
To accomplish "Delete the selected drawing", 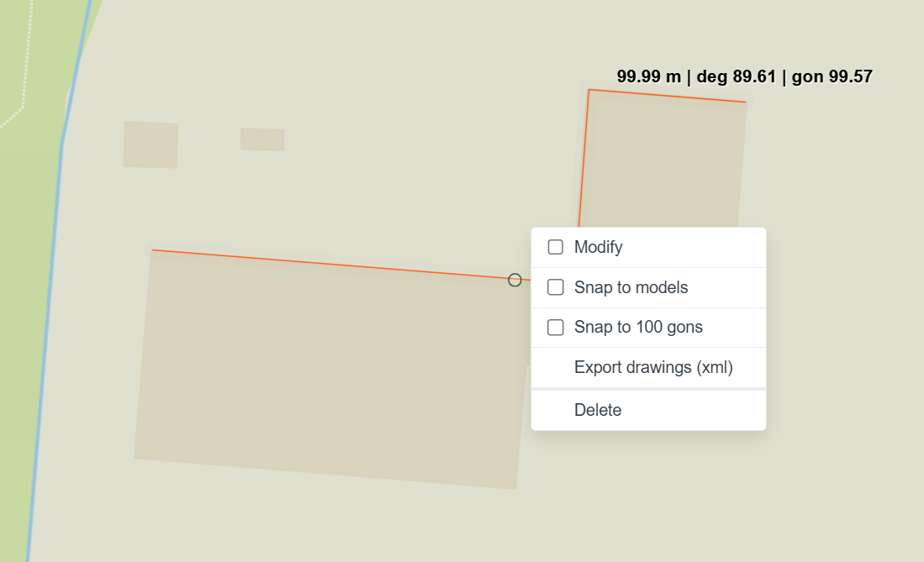I will [x=598, y=410].
